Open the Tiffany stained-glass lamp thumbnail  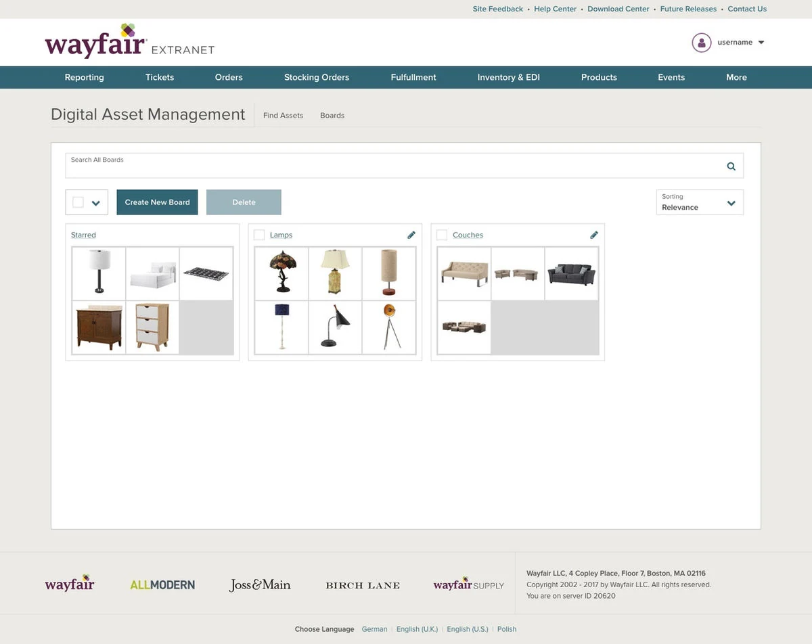(281, 273)
